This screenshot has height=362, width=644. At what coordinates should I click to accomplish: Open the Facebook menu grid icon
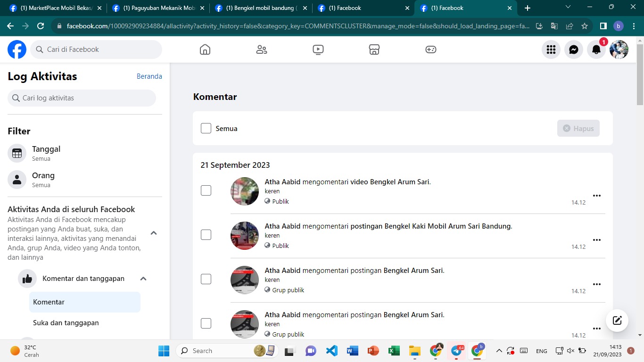(x=551, y=49)
